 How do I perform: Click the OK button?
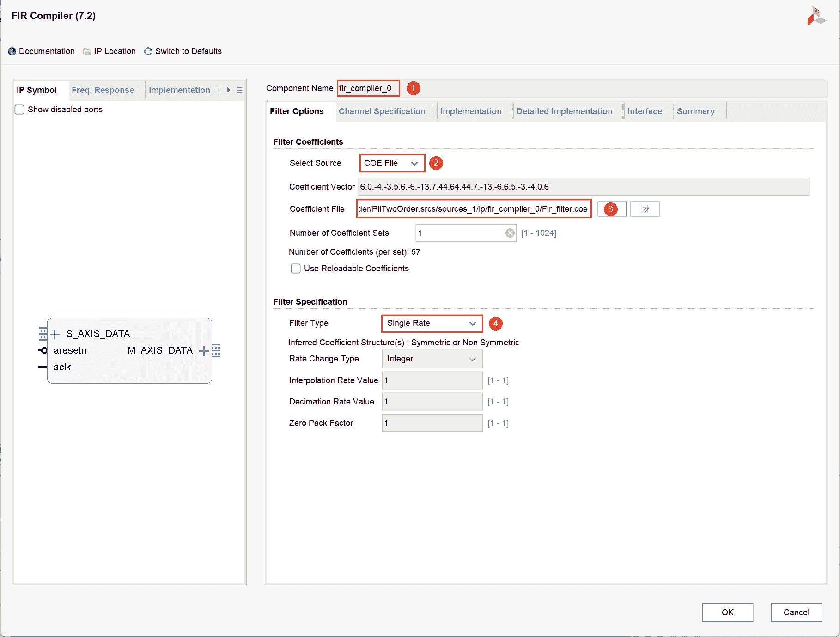pos(727,612)
